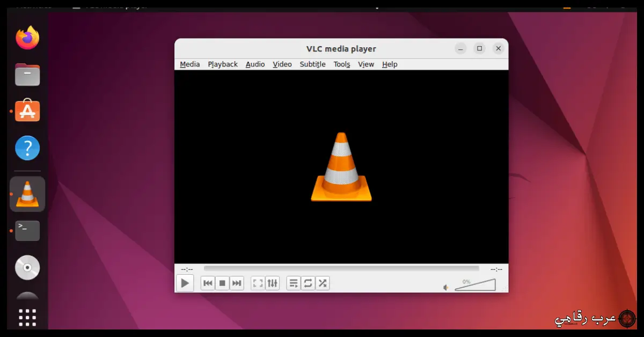644x337 pixels.
Task: Adjust the volume slider at 0%
Action: 475,284
